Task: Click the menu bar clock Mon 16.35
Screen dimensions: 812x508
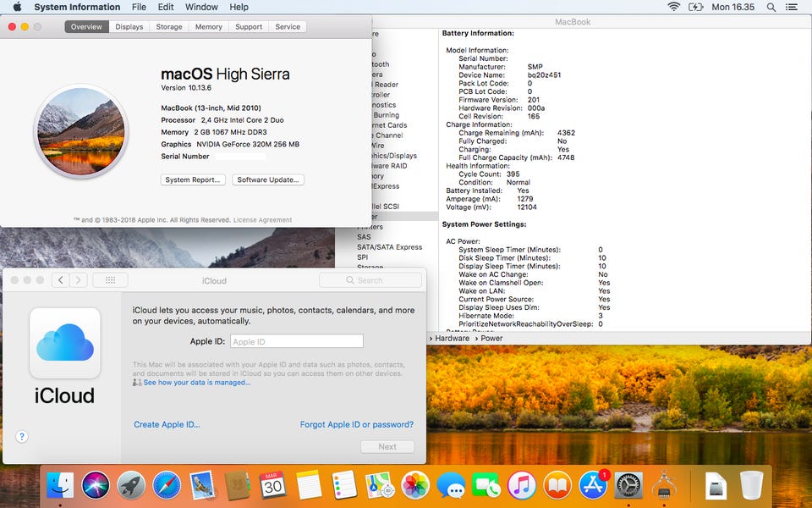Action: (x=732, y=7)
